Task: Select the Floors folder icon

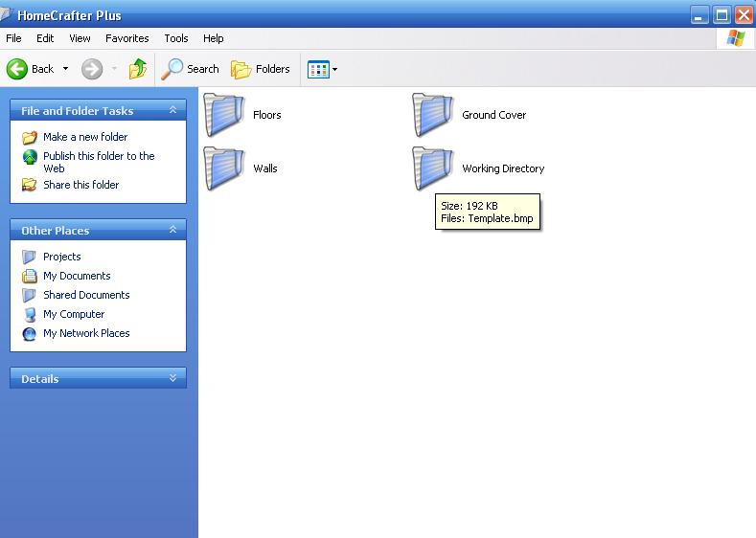Action: pyautogui.click(x=223, y=115)
